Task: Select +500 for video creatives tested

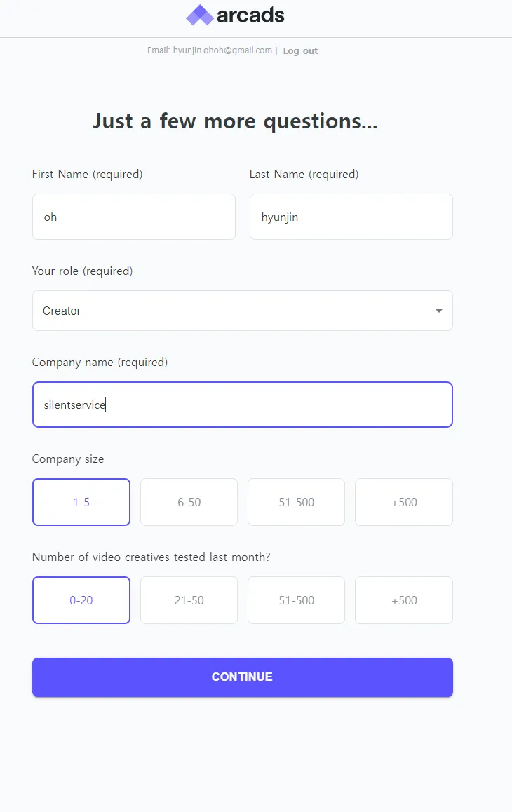Action: pos(404,600)
